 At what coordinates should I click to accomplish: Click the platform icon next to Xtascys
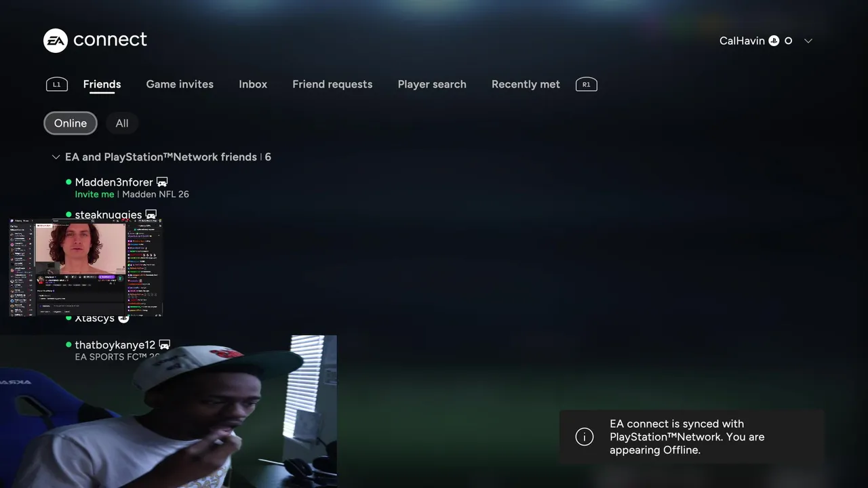coord(123,318)
